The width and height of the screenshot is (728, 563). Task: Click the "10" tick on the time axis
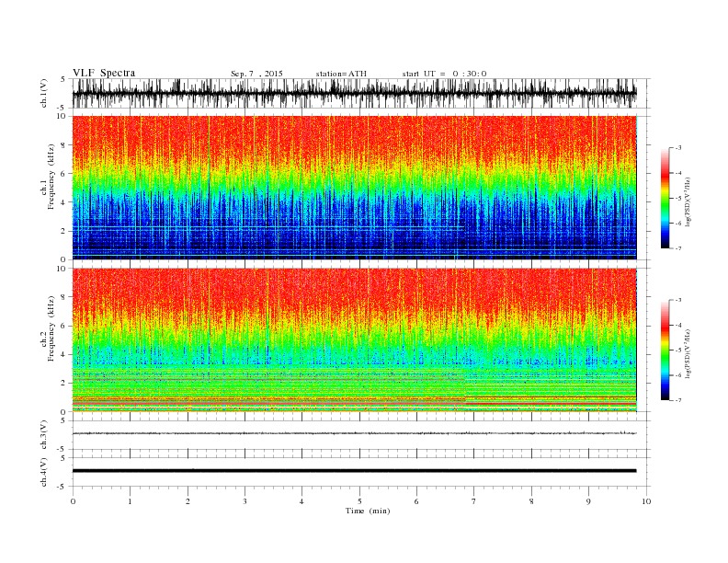pyautogui.click(x=646, y=501)
